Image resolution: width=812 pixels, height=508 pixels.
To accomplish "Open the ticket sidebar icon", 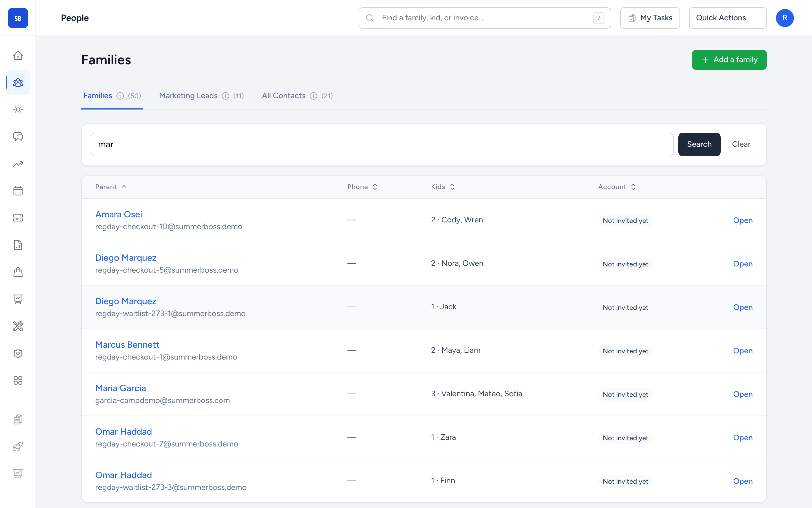I will coord(18,218).
